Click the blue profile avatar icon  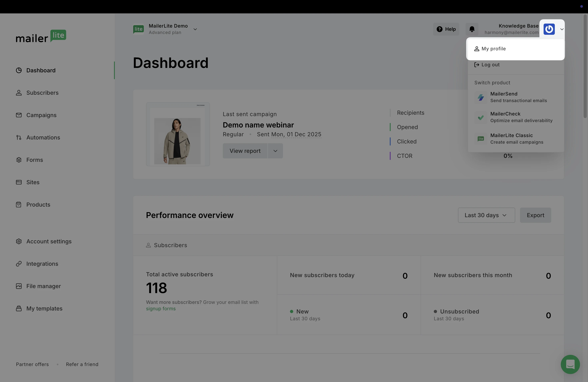[549, 29]
